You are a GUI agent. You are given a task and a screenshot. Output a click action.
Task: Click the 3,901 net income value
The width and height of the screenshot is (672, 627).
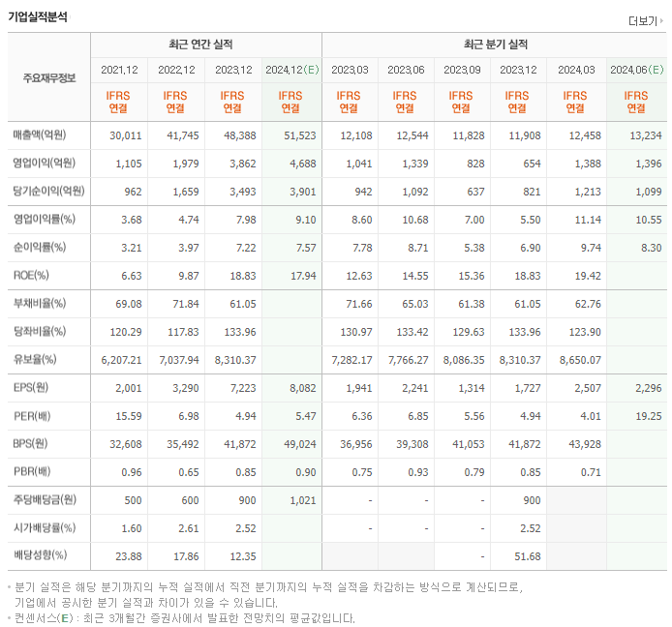tap(302, 192)
